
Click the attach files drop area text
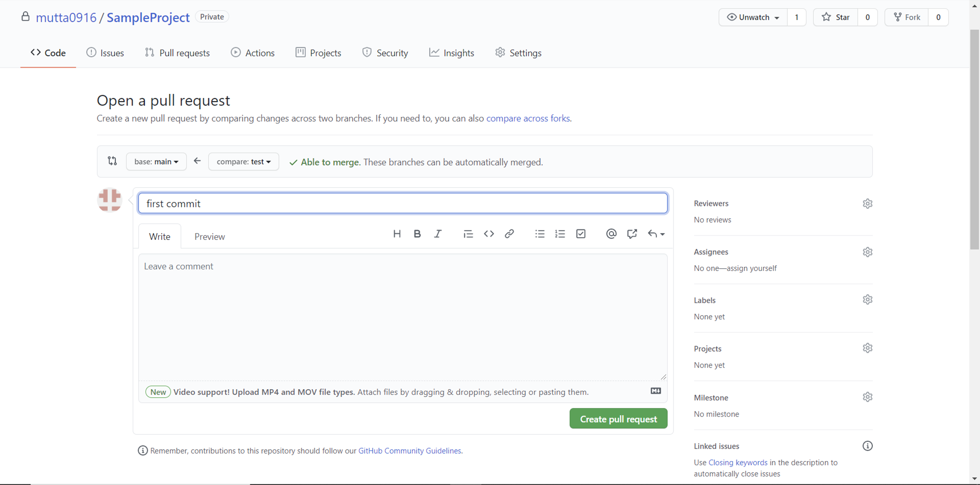pyautogui.click(x=473, y=392)
